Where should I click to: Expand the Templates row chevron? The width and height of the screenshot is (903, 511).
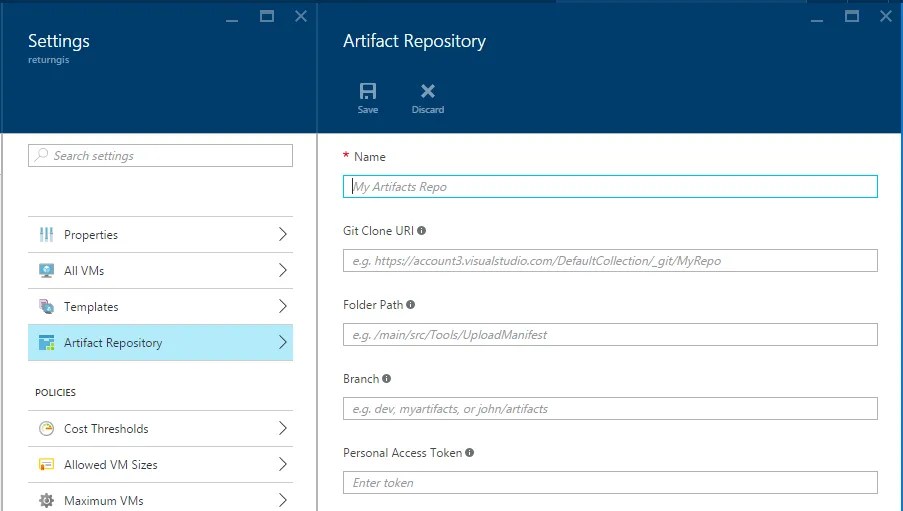tap(282, 306)
